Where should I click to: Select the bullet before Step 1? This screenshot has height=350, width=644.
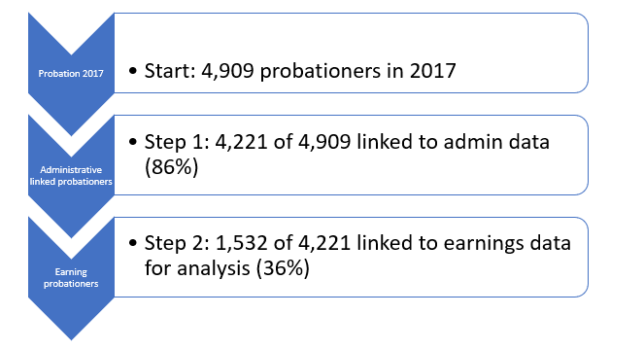click(133, 142)
